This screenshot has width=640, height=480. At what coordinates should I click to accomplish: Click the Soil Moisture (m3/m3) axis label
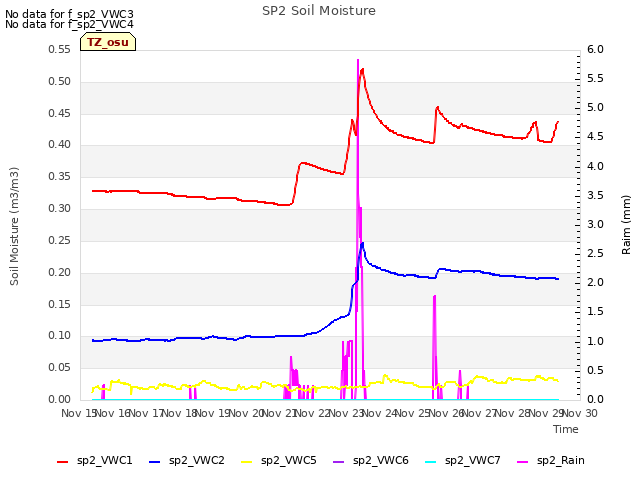14,226
